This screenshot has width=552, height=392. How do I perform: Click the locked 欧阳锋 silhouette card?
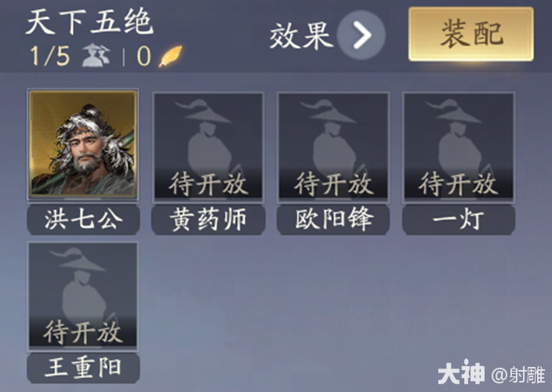(x=333, y=147)
